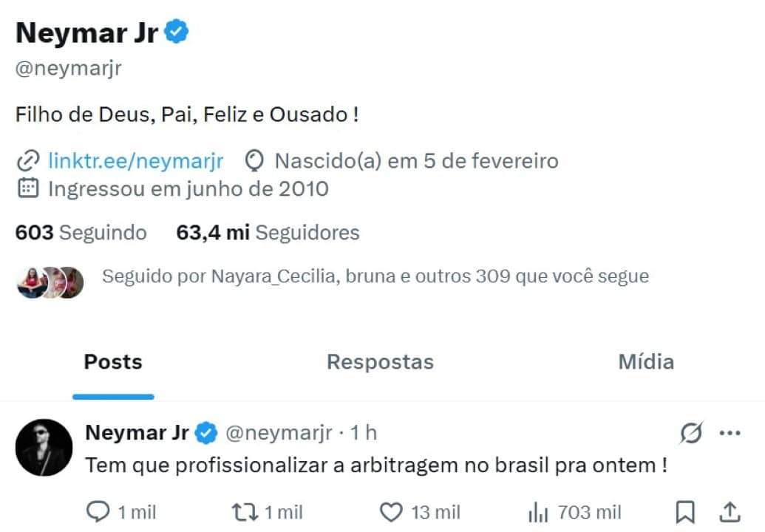The height and width of the screenshot is (532, 765).
Task: Click the verified blue checkmark on profile name
Action: point(174,30)
